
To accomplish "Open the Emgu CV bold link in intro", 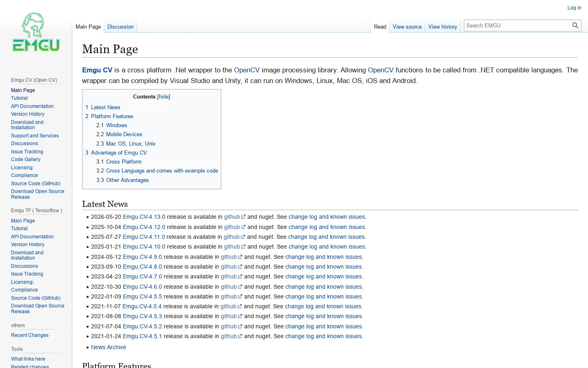I will [97, 70].
